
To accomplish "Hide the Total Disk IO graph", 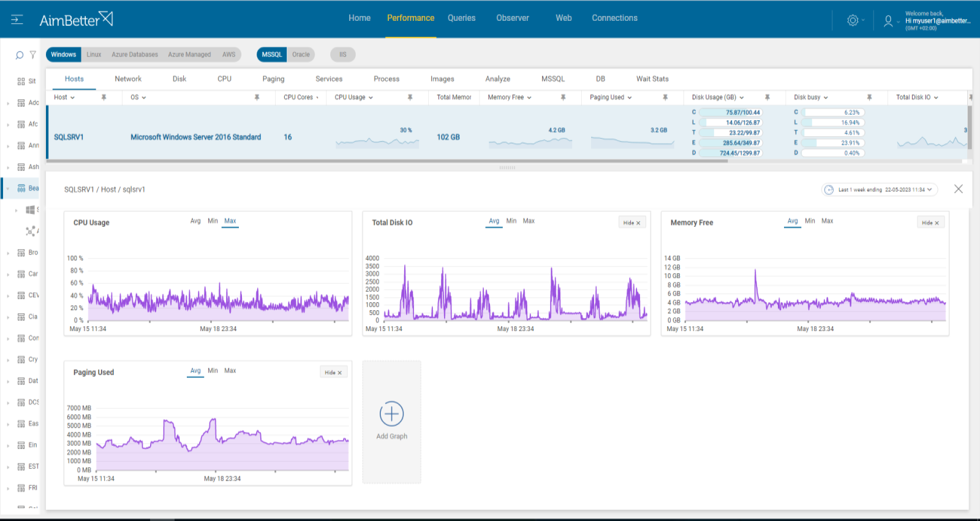I will tap(631, 222).
